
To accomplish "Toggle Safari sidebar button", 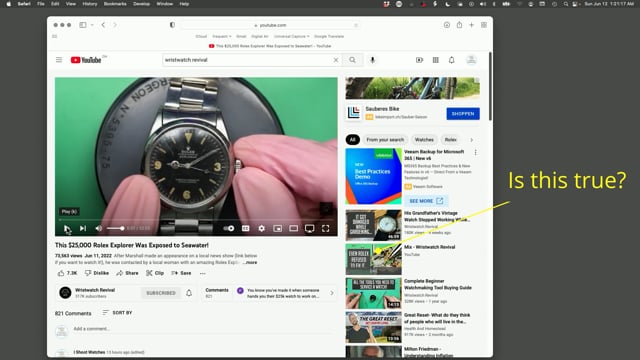I will click(x=83, y=25).
